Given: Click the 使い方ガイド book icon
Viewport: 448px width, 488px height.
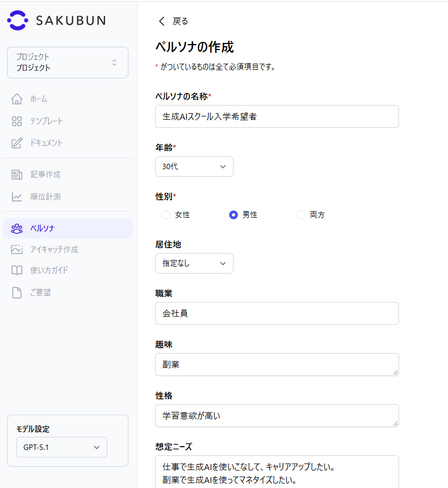Looking at the screenshot, I should 17,270.
